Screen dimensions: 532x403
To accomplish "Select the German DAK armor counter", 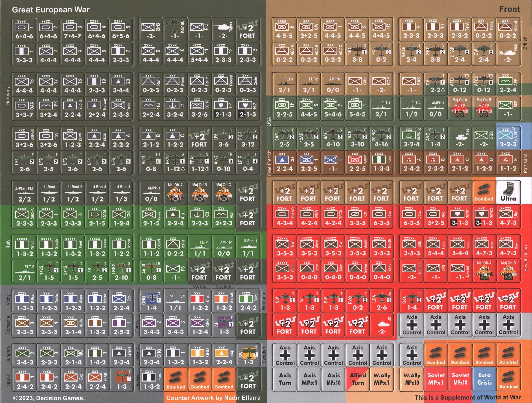I will (24, 109).
